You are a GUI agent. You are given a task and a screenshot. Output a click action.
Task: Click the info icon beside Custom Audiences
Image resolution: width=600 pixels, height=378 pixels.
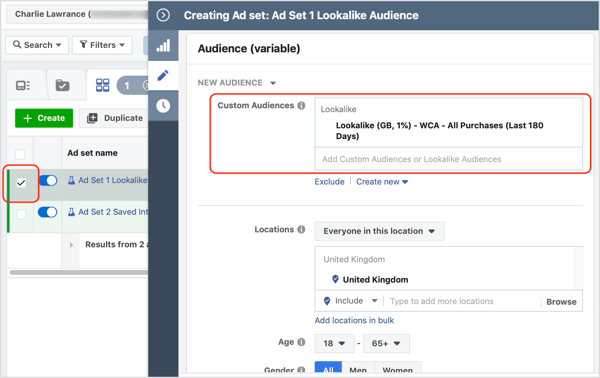click(302, 106)
